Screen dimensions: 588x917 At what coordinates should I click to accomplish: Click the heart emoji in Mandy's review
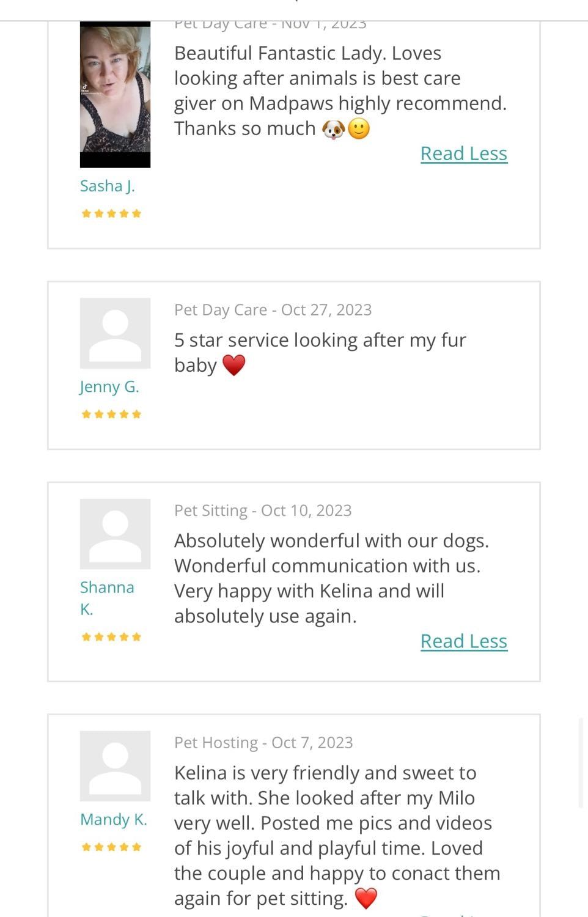[366, 899]
